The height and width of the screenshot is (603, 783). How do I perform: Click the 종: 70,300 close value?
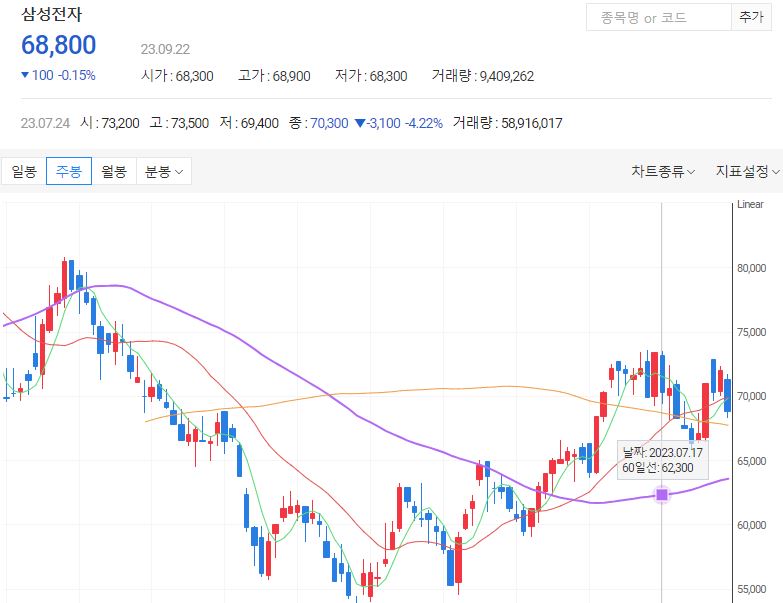(319, 123)
